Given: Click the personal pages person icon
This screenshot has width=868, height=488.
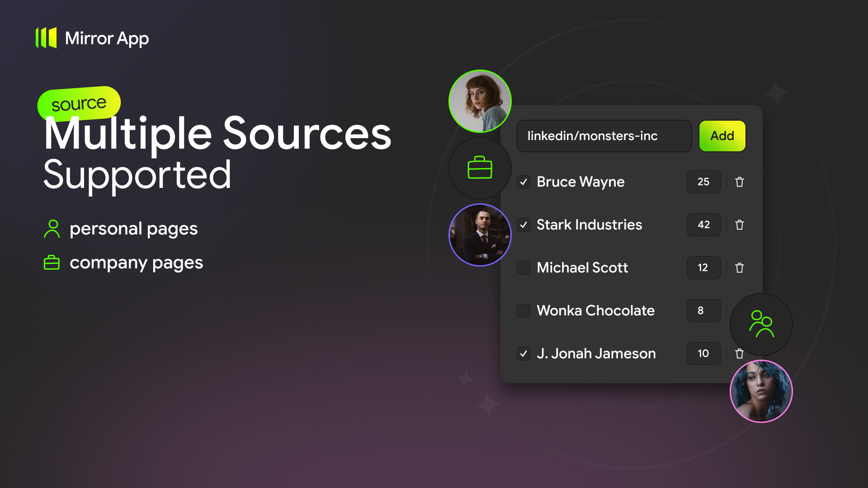Looking at the screenshot, I should pos(52,229).
